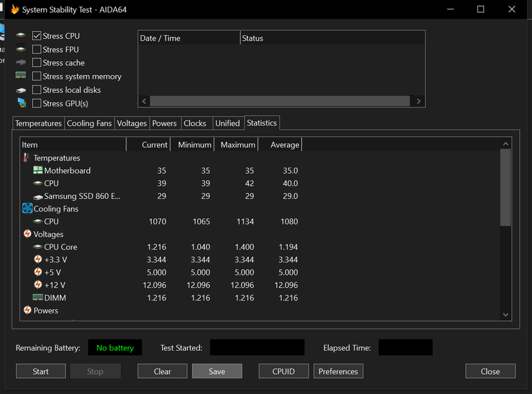
Task: Click the log panel right scroll arrow
Action: (419, 101)
